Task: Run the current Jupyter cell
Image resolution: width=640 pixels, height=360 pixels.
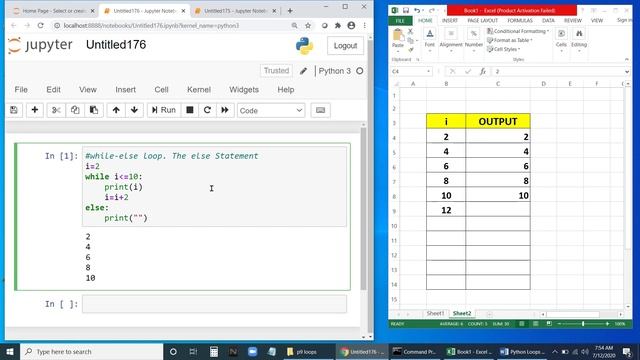Action: [164, 110]
